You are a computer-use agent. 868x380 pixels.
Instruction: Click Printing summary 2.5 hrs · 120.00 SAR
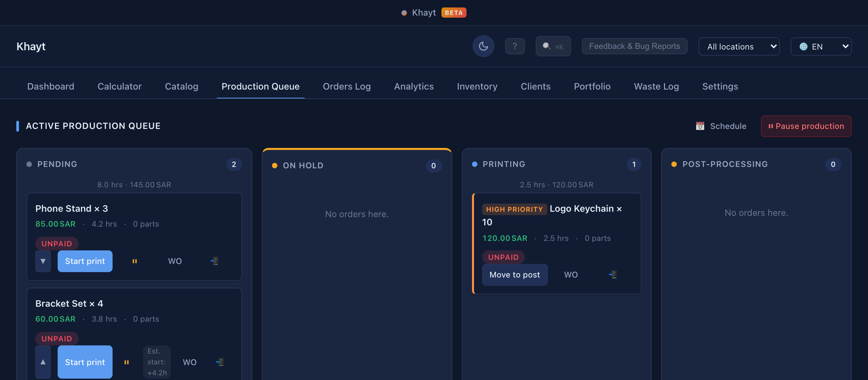556,185
